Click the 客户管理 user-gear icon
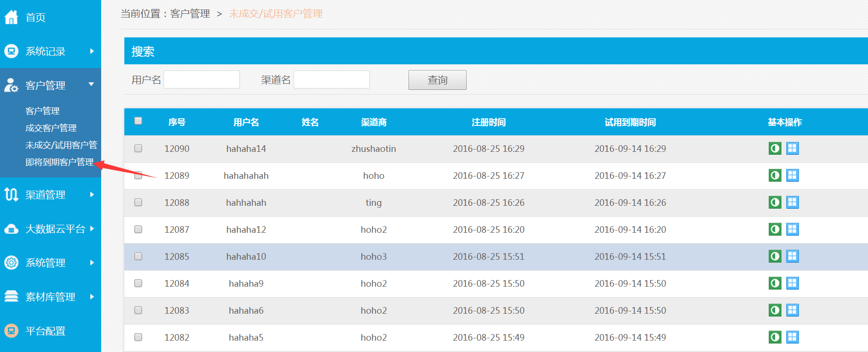This screenshot has width=868, height=352. click(11, 85)
